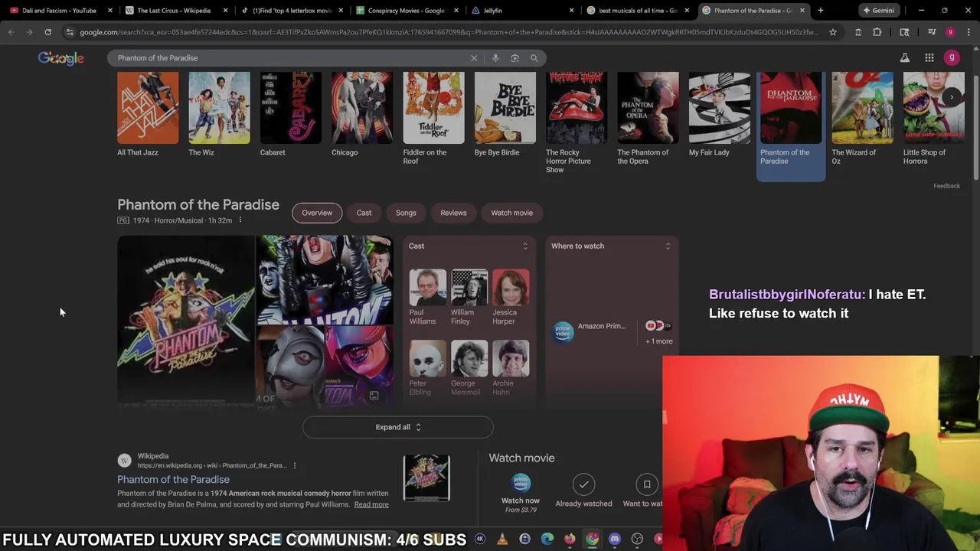Open Firefox from the taskbar

570,540
